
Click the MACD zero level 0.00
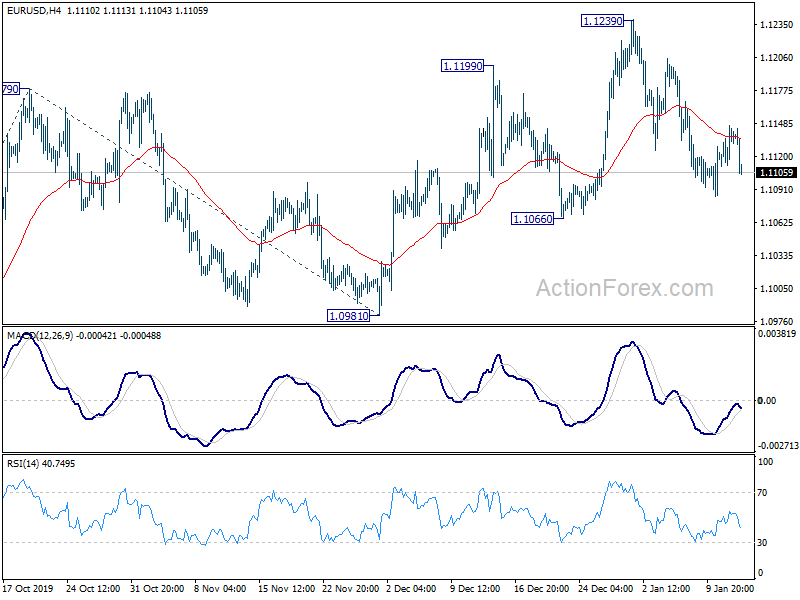click(767, 401)
